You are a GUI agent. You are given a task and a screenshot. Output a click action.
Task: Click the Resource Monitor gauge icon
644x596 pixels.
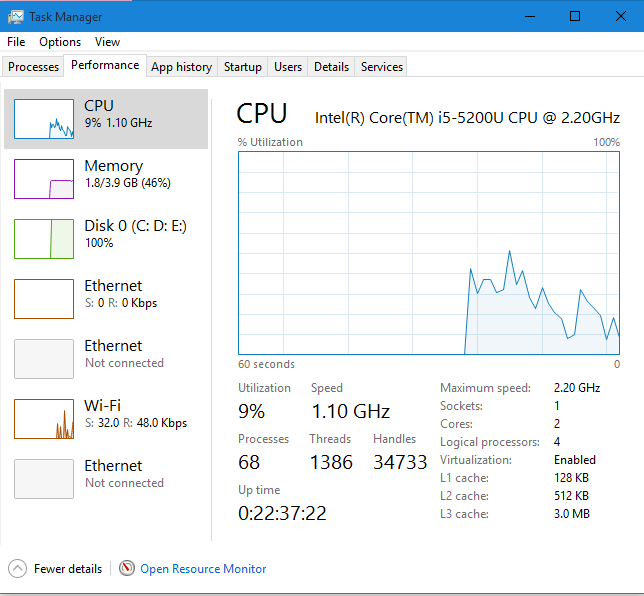127,568
